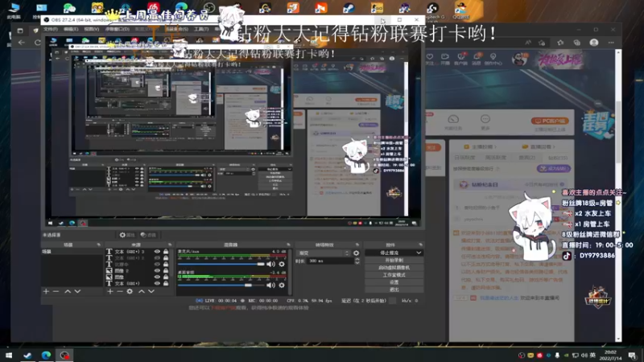
Task: Open the OBS 文件(F) menu
Action: click(50, 29)
